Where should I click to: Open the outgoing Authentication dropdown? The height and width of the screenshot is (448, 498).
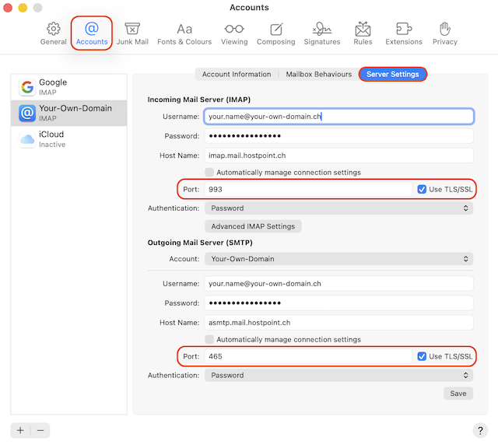coord(339,376)
